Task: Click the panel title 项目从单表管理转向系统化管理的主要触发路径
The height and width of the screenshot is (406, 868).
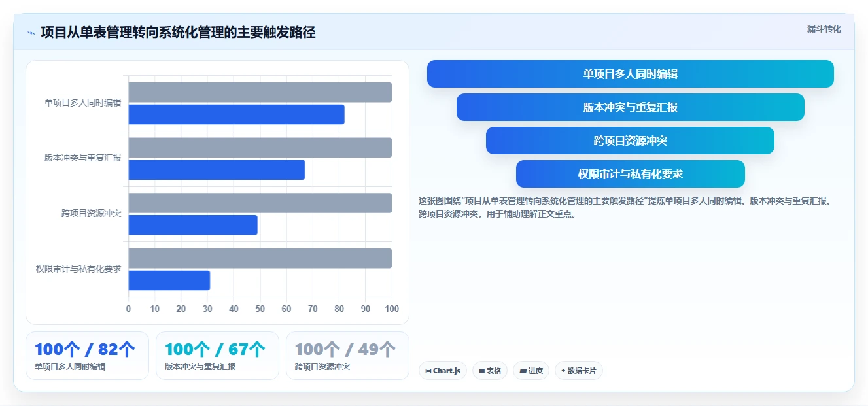Action: coord(178,33)
